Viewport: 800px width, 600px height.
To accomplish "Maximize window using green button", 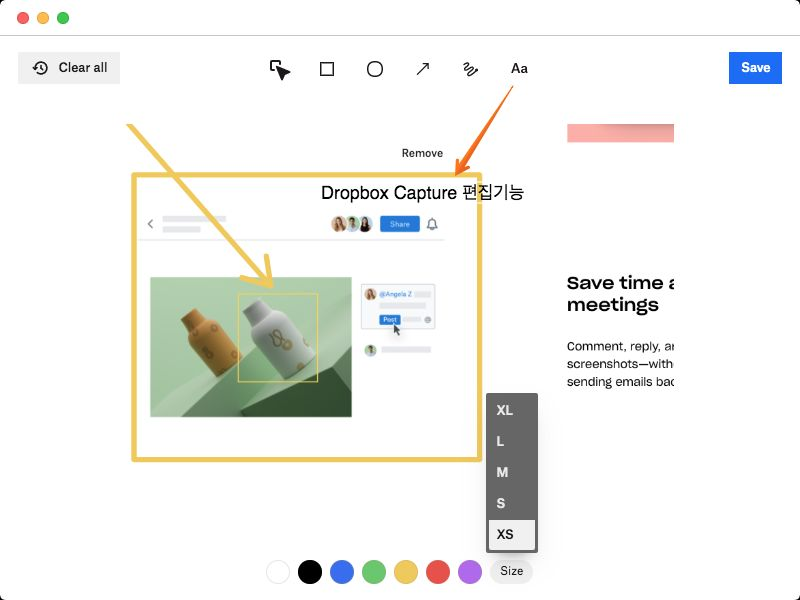I will (x=63, y=18).
